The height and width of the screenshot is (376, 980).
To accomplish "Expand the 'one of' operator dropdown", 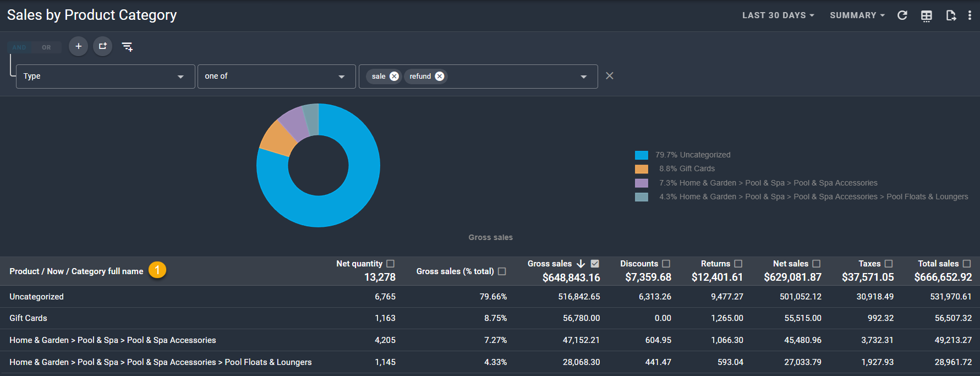I will click(x=273, y=77).
